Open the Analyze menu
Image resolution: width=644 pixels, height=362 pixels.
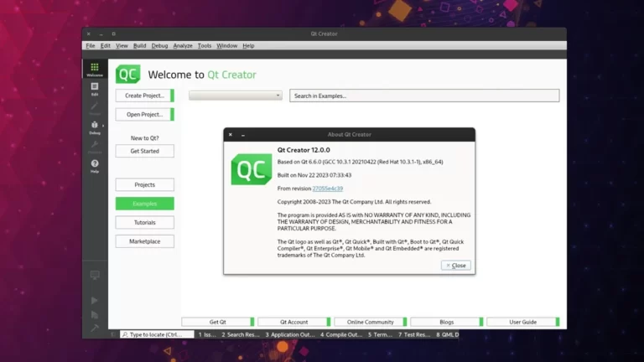click(x=183, y=45)
